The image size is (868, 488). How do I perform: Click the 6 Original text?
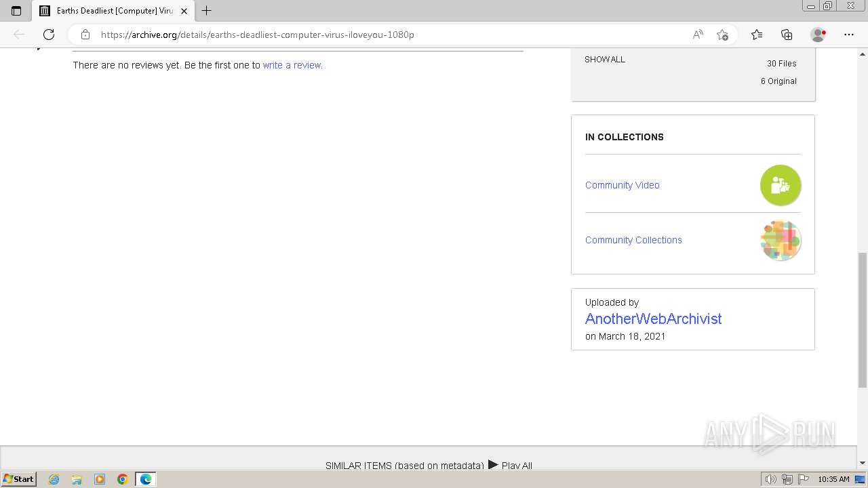[x=778, y=81]
